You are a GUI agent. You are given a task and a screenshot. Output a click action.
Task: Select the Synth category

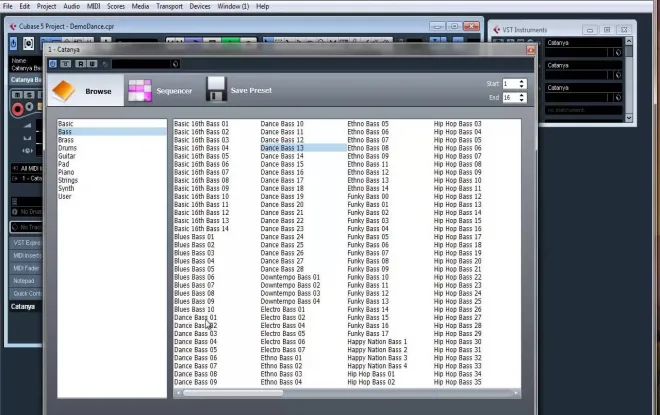pyautogui.click(x=112, y=188)
